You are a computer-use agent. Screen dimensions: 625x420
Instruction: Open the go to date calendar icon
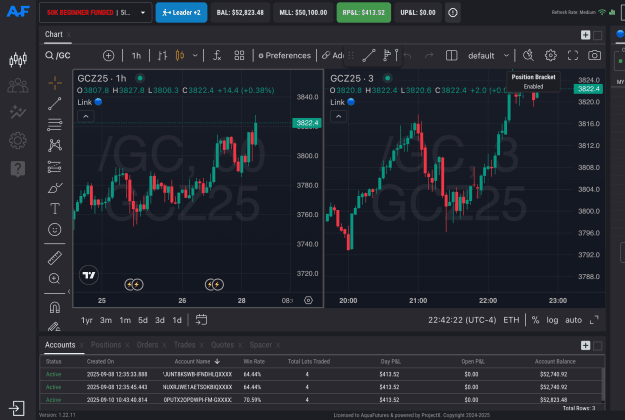201,320
